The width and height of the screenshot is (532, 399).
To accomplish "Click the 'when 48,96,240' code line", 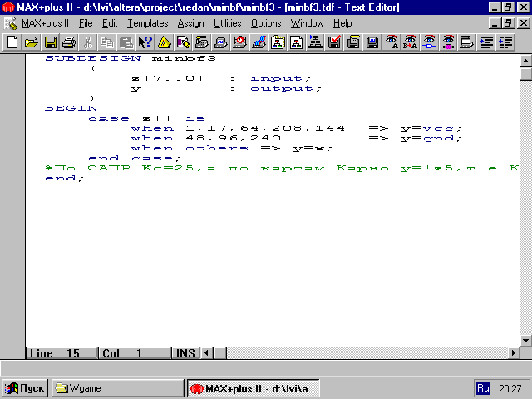I will (297, 139).
